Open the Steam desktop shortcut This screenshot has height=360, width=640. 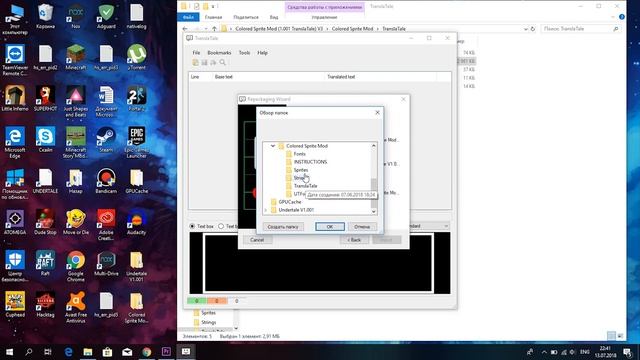(x=106, y=140)
